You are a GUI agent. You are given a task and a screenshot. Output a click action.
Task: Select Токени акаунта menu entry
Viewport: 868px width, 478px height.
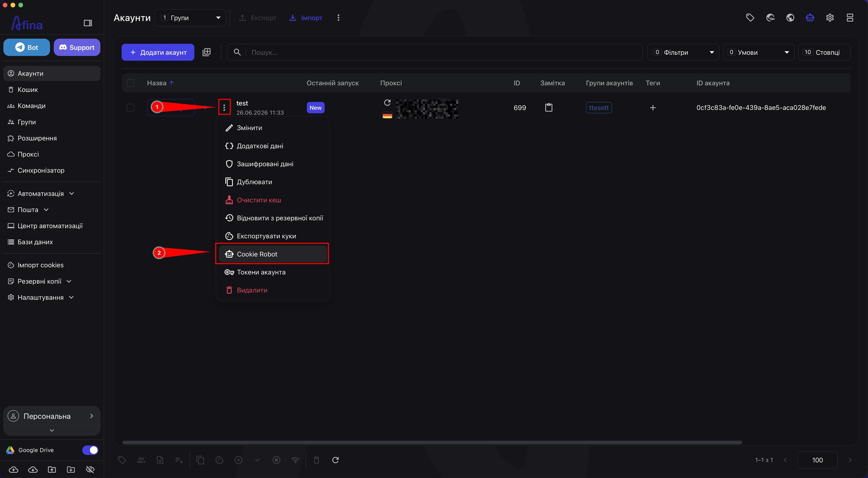click(x=273, y=272)
